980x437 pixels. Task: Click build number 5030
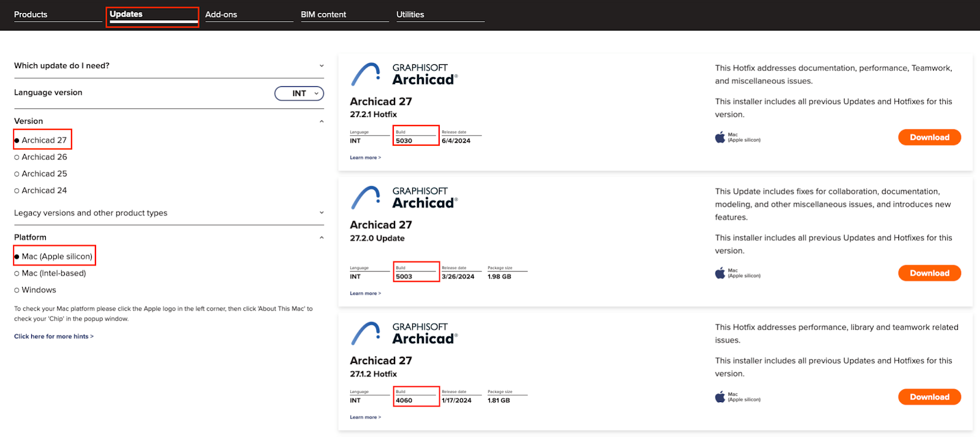click(x=404, y=141)
